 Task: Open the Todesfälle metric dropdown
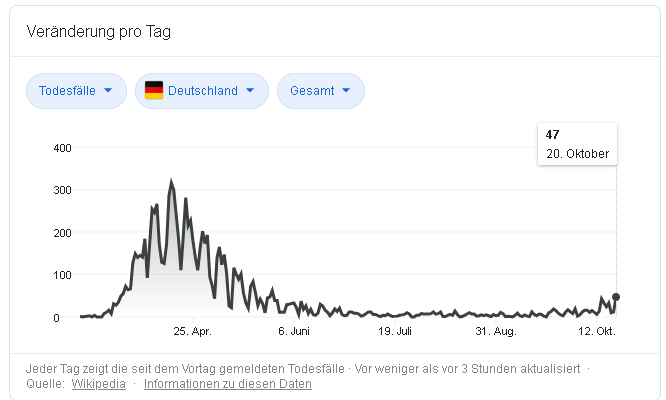click(x=76, y=91)
